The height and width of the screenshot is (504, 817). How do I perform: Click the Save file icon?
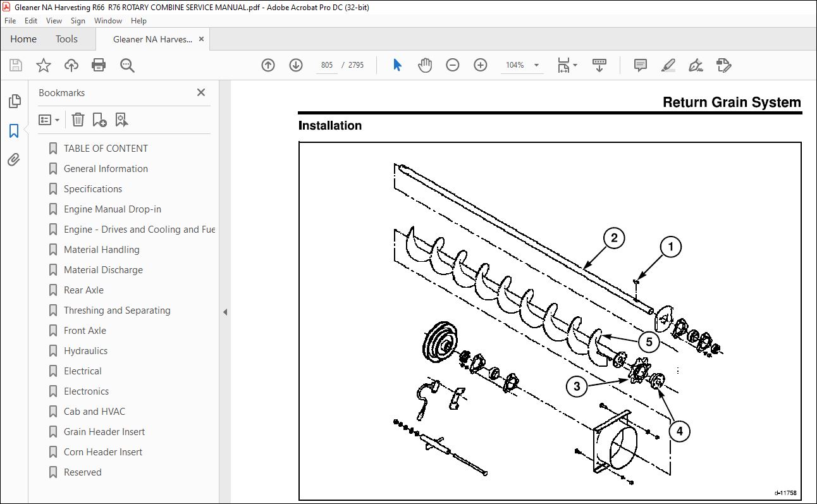pos(16,65)
